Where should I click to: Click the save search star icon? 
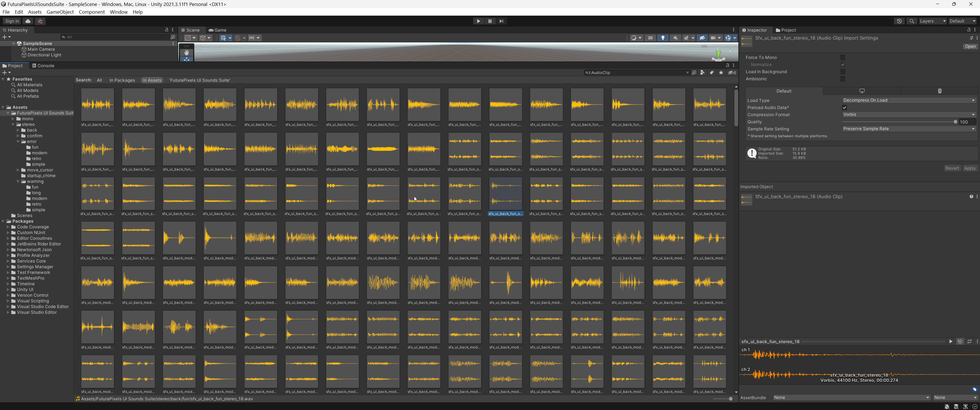pos(721,73)
